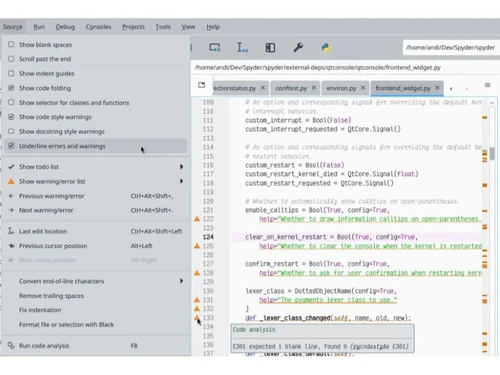Open the Projects menu
The height and width of the screenshot is (375, 500).
pyautogui.click(x=133, y=27)
